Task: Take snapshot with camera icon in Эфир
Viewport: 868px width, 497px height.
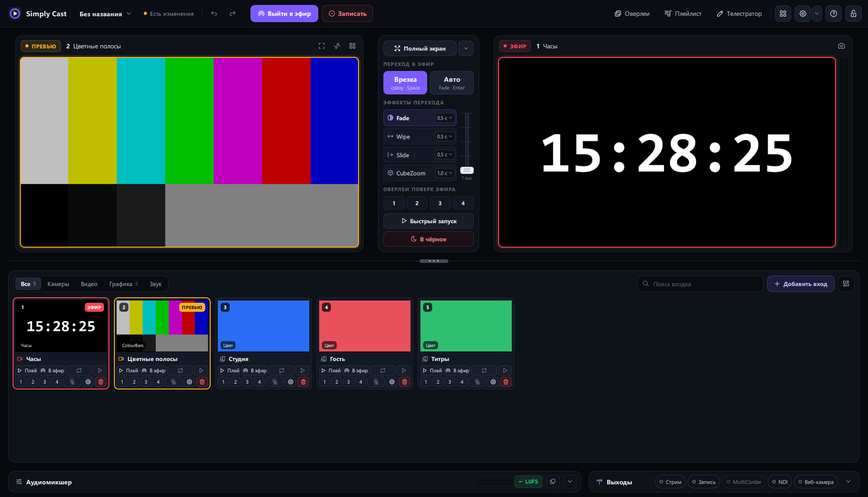Action: click(x=841, y=46)
